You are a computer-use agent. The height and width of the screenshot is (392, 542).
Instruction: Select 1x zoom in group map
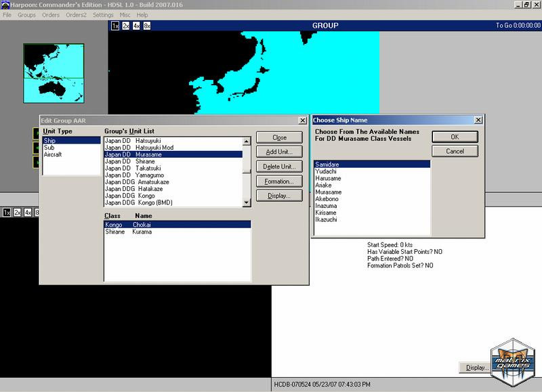click(115, 26)
